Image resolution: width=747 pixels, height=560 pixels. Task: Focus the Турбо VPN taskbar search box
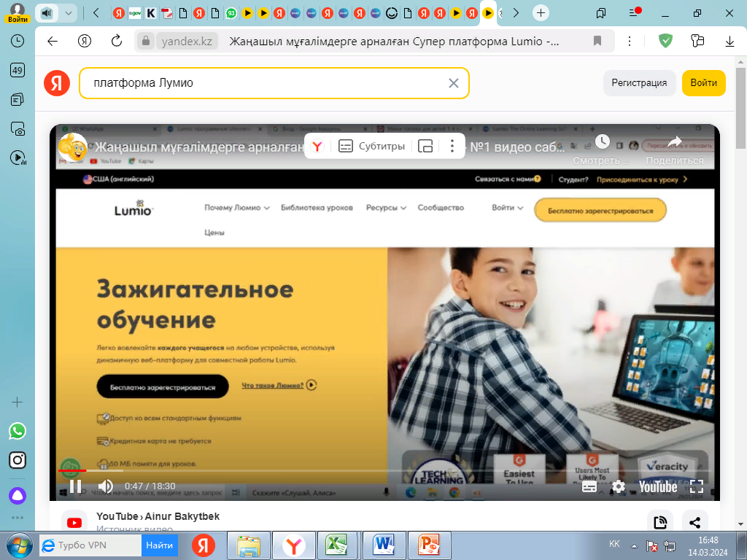tap(90, 545)
